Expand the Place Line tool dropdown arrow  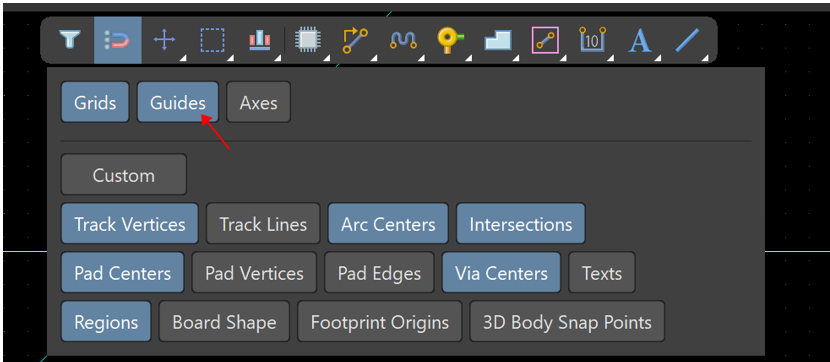point(706,58)
